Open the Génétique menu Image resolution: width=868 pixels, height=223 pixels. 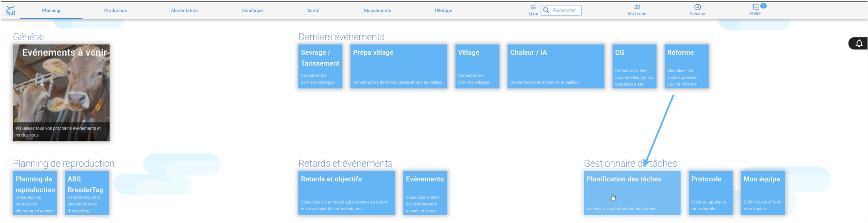(x=252, y=11)
